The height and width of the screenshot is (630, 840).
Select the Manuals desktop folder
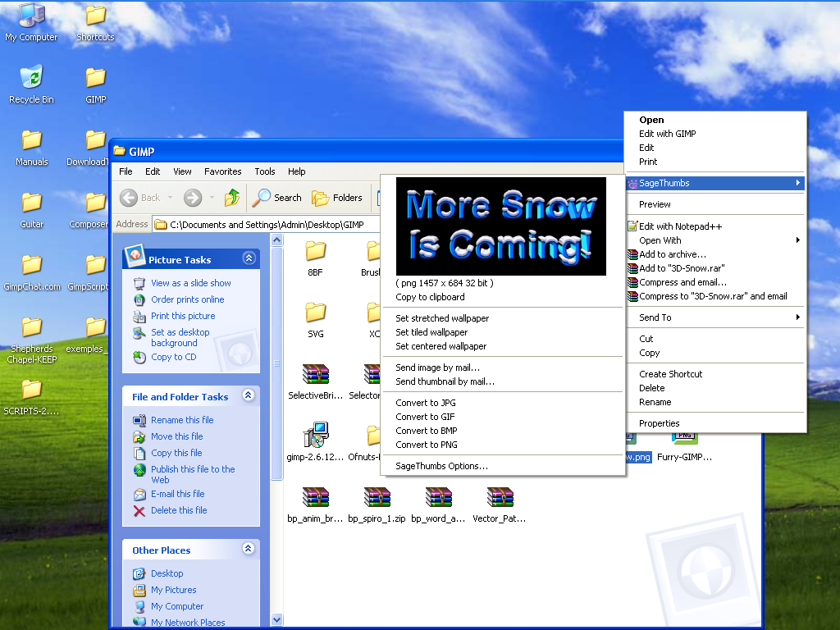[32, 148]
